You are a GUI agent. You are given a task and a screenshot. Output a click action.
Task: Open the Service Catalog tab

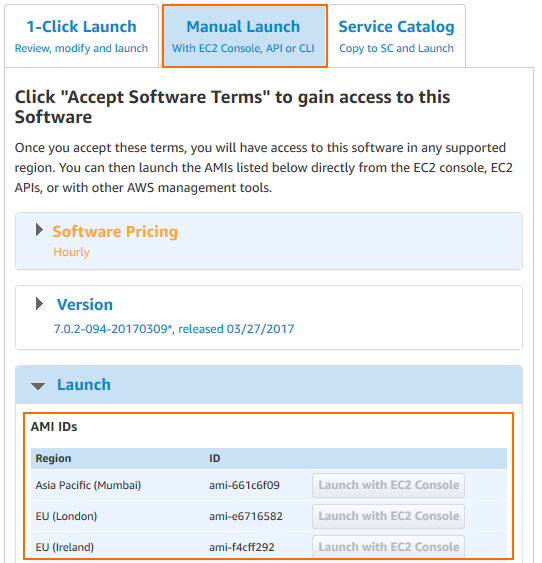[x=397, y=36]
